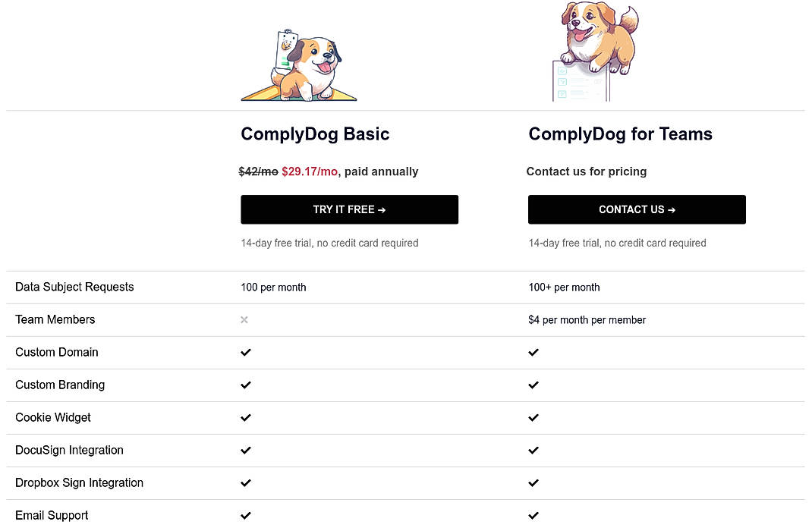Click the Dropbox Sign Integration checkmark under Teams
This screenshot has width=812, height=531.
click(533, 482)
